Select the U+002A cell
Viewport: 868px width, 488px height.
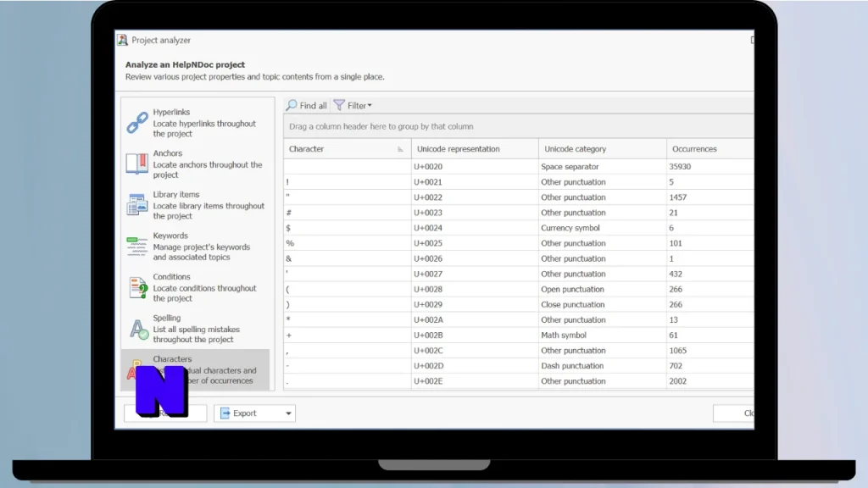[475, 319]
